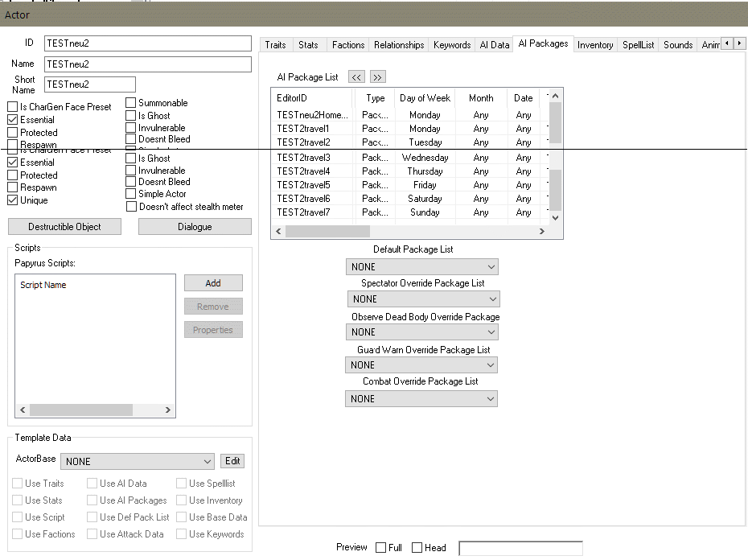Click the Dialogue button
This screenshot has width=748, height=560.
click(195, 227)
